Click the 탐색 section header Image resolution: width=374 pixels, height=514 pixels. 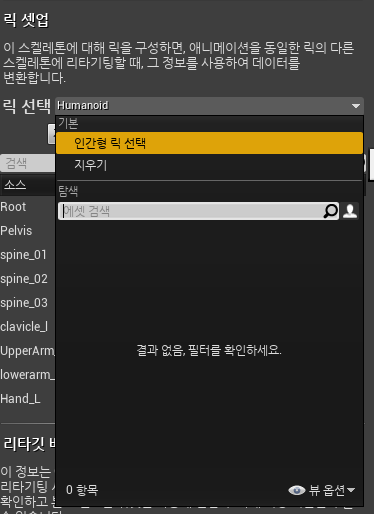68,191
